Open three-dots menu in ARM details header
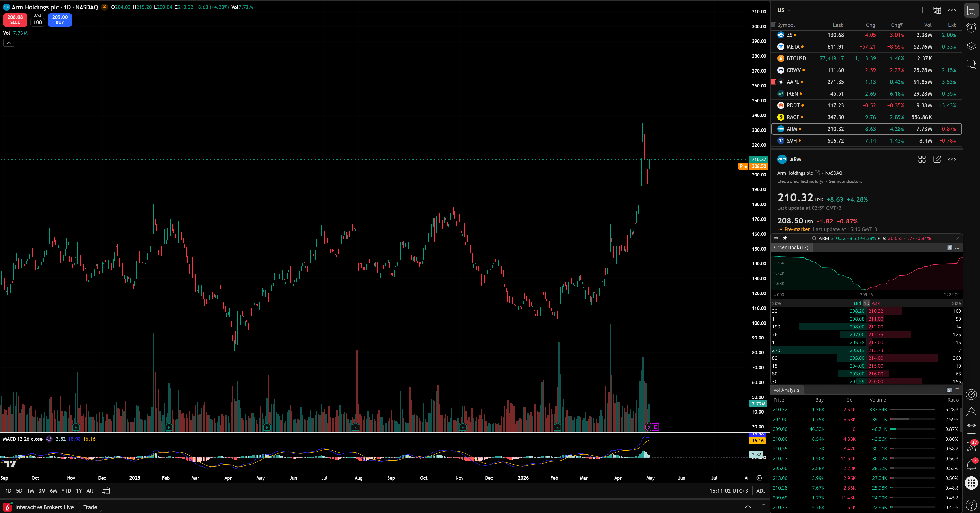The width and height of the screenshot is (980, 513). pyautogui.click(x=952, y=160)
